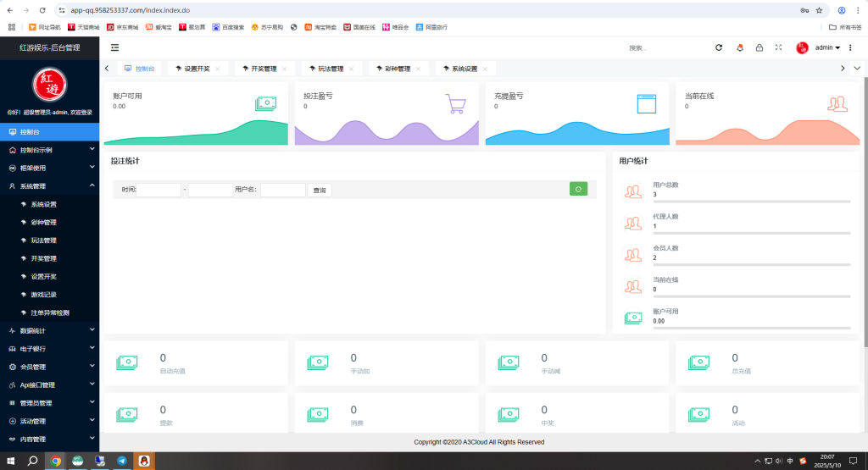This screenshot has height=470, width=868.
Task: Expand the Api接口管理 menu group
Action: coord(49,384)
